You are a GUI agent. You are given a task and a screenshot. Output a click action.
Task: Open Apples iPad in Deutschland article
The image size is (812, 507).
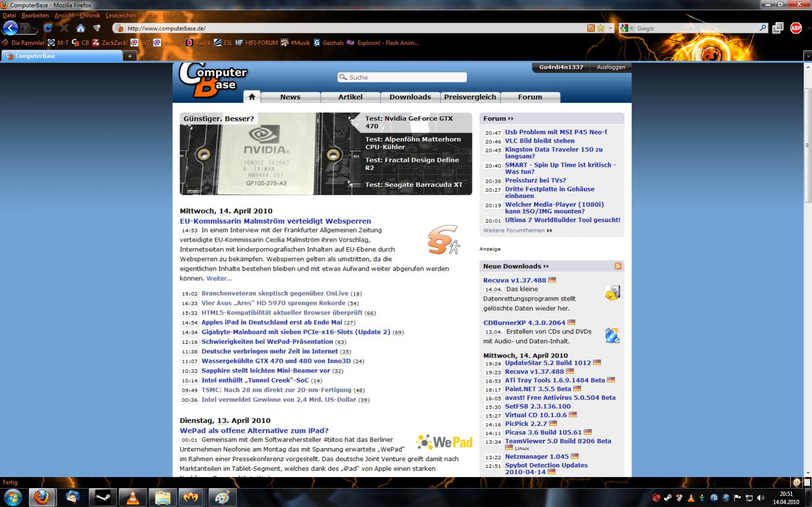pos(272,322)
